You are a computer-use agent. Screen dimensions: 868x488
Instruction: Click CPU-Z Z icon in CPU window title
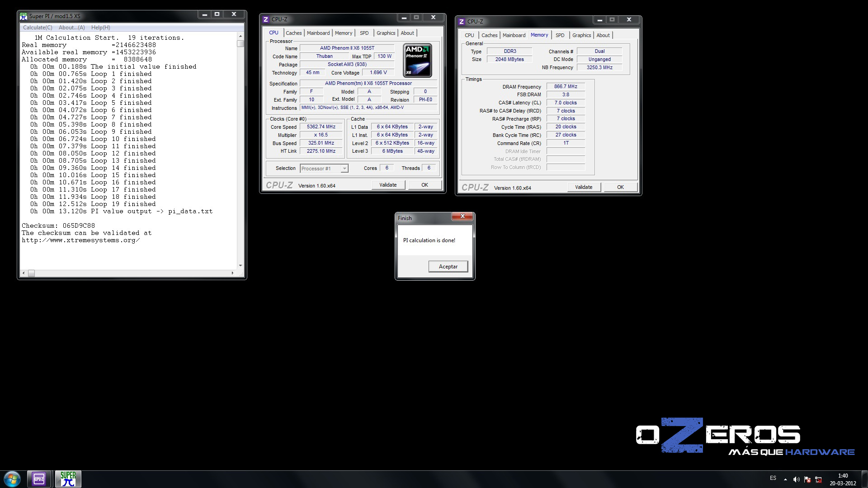[x=266, y=19]
